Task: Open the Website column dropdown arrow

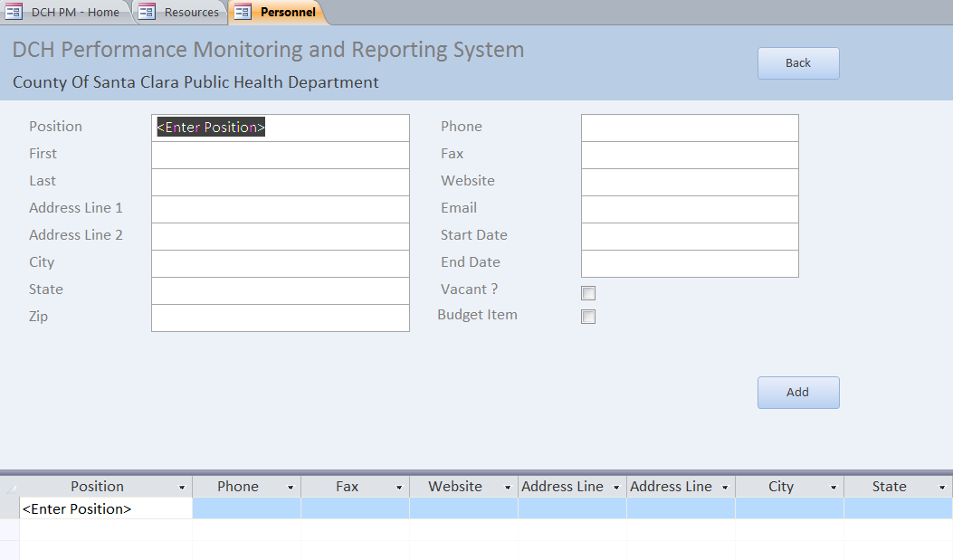Action: coord(508,488)
